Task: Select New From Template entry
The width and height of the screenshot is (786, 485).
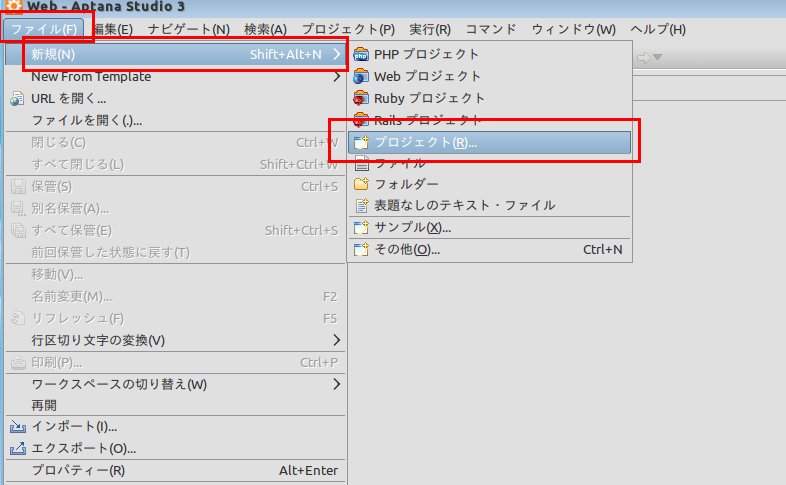Action: click(x=175, y=77)
